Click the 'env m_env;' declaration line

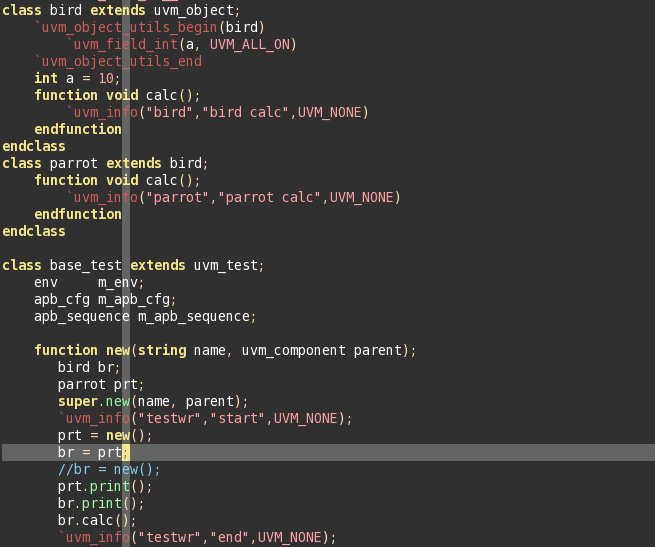click(x=89, y=282)
